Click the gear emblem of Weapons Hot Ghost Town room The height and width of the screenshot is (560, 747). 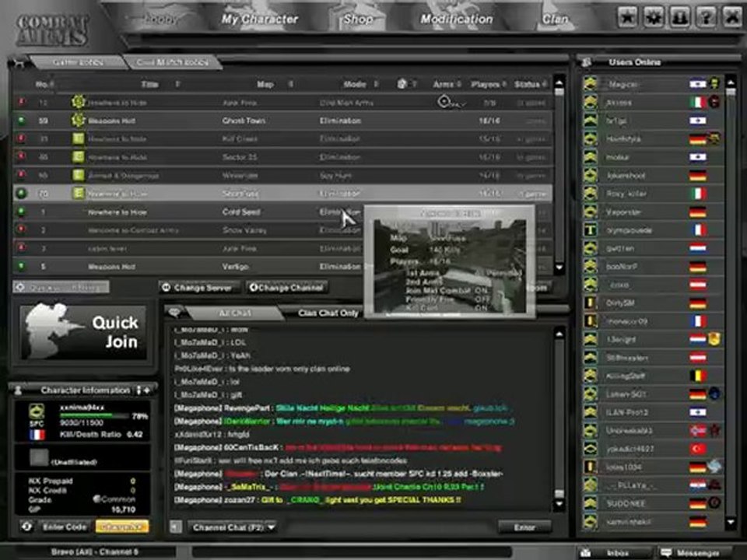(x=78, y=121)
